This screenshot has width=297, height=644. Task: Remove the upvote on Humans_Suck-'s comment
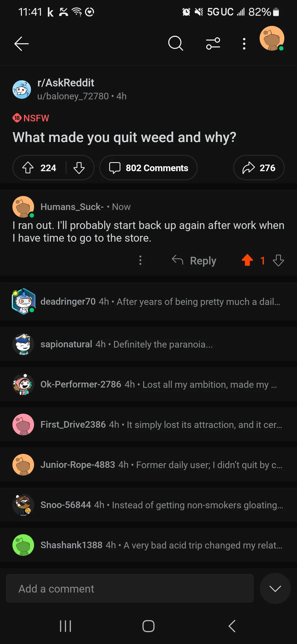pos(247,260)
